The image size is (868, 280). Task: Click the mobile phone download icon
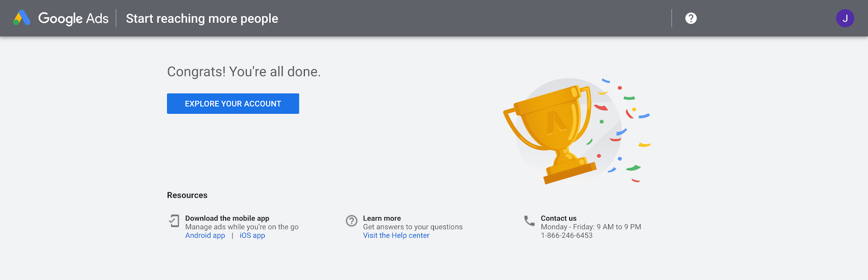click(x=174, y=220)
